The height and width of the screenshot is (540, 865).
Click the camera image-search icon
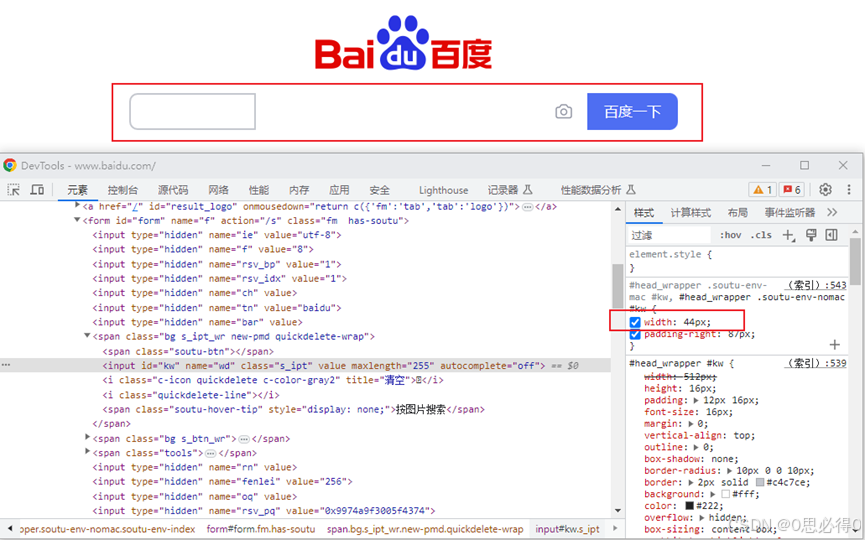[x=563, y=111]
